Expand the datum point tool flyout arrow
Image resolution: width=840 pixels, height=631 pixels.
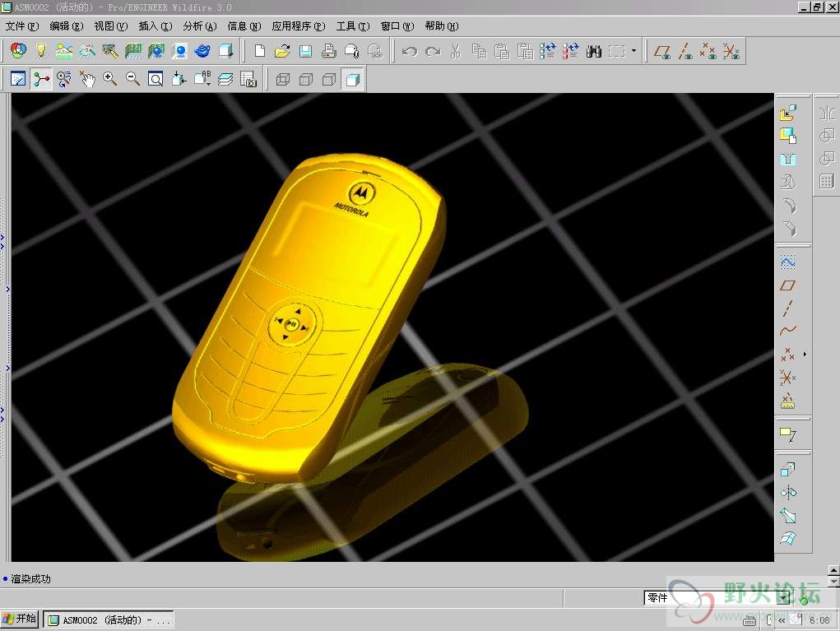[x=805, y=354]
